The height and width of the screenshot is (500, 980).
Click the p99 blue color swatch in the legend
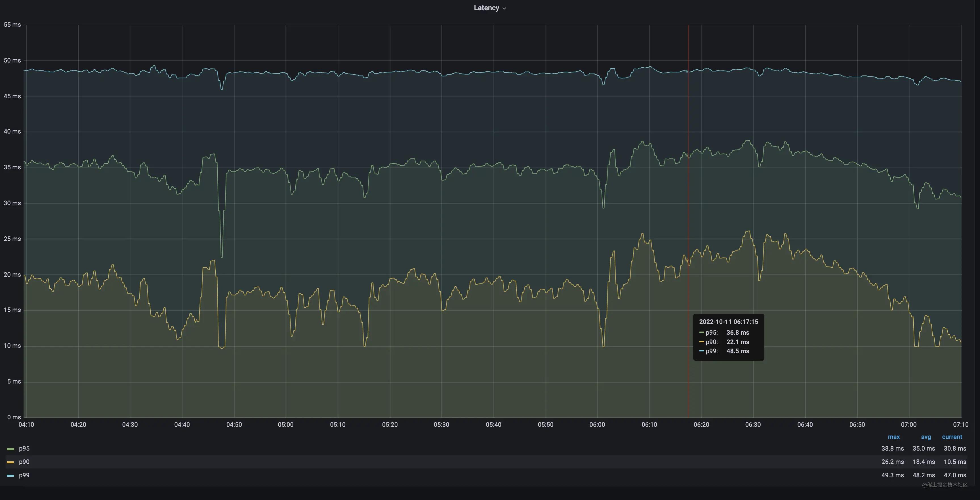(x=10, y=476)
